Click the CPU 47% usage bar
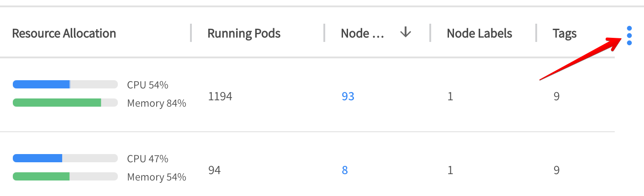 pos(65,158)
